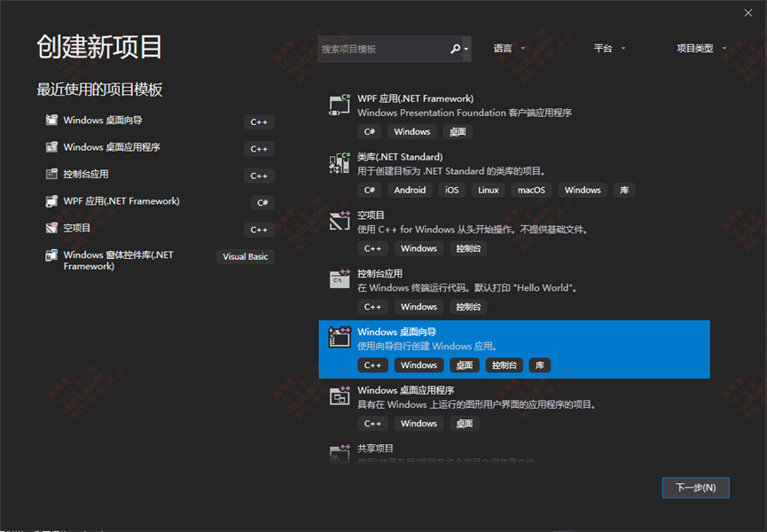This screenshot has width=767, height=532.
Task: Select 类库(.NET Standard) template title
Action: 400,157
